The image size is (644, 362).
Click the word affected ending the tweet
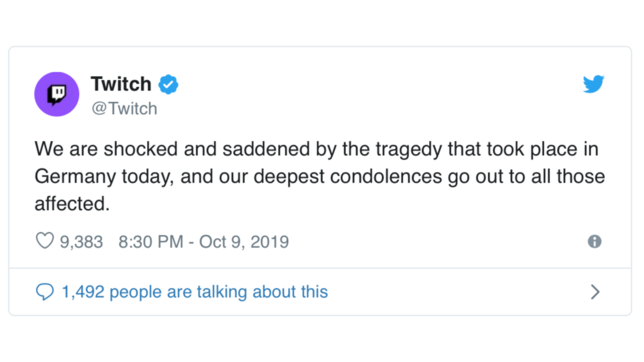point(69,203)
